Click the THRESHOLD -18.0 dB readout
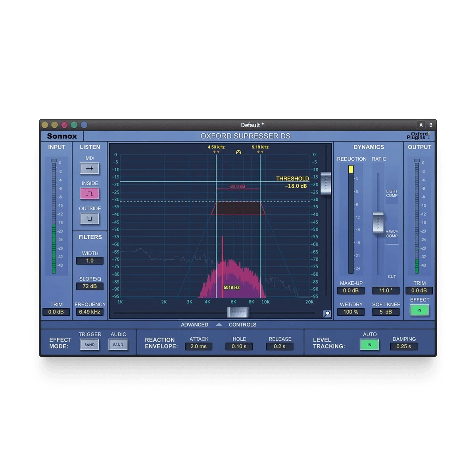This screenshot has height=476, width=476. [x=296, y=186]
